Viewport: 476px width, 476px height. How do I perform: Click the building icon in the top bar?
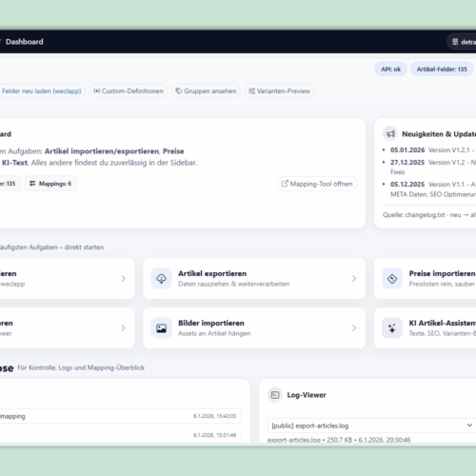click(x=455, y=42)
